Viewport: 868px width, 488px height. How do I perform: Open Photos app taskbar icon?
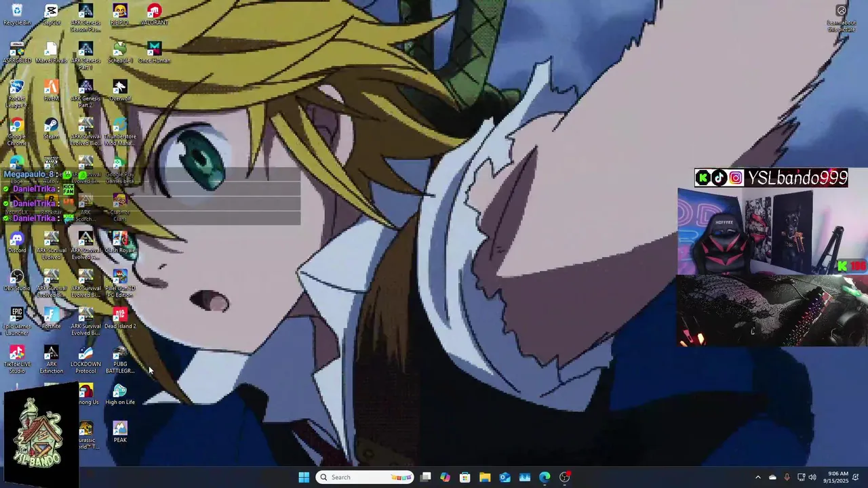pos(525,477)
